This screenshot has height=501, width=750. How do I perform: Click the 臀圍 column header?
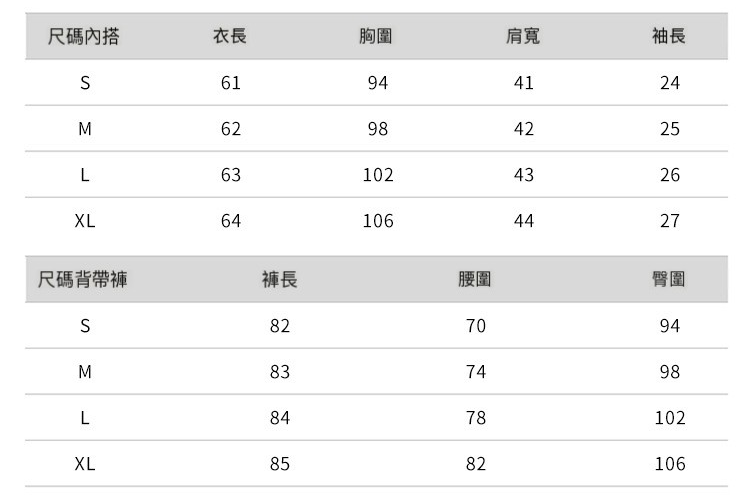click(x=669, y=280)
